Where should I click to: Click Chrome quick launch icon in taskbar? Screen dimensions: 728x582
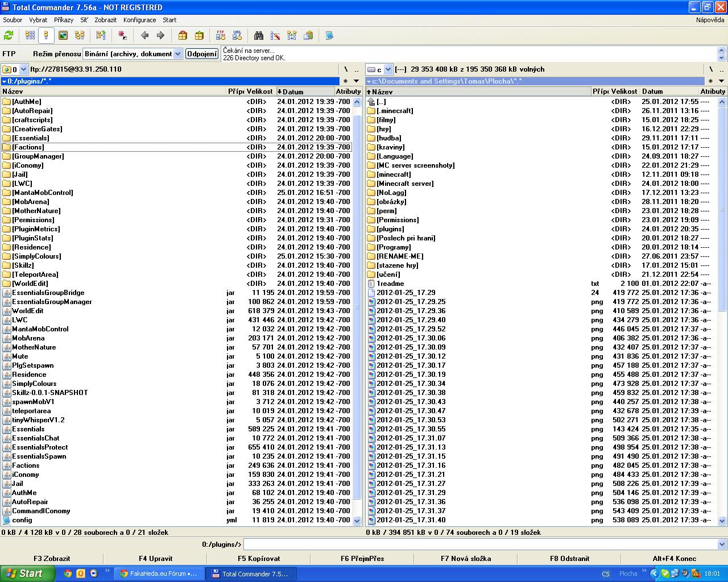68,573
